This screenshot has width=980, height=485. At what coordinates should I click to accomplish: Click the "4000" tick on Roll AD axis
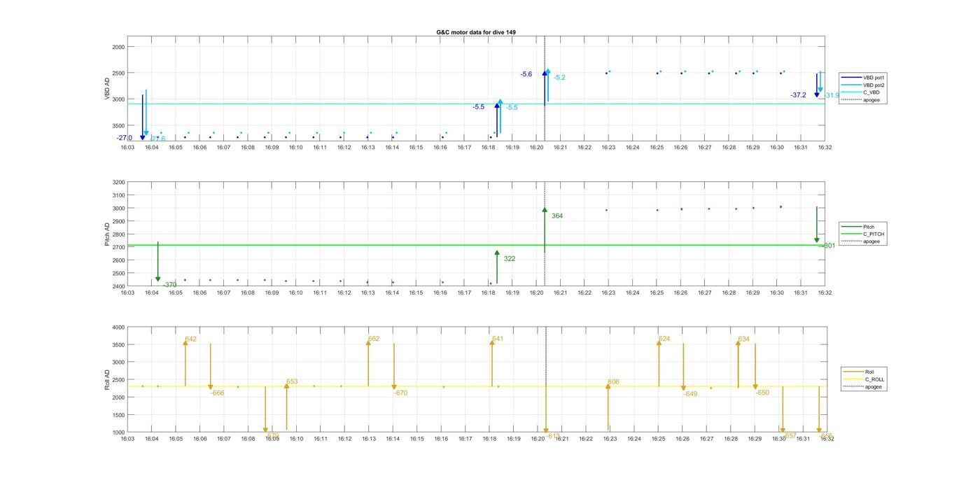point(118,328)
